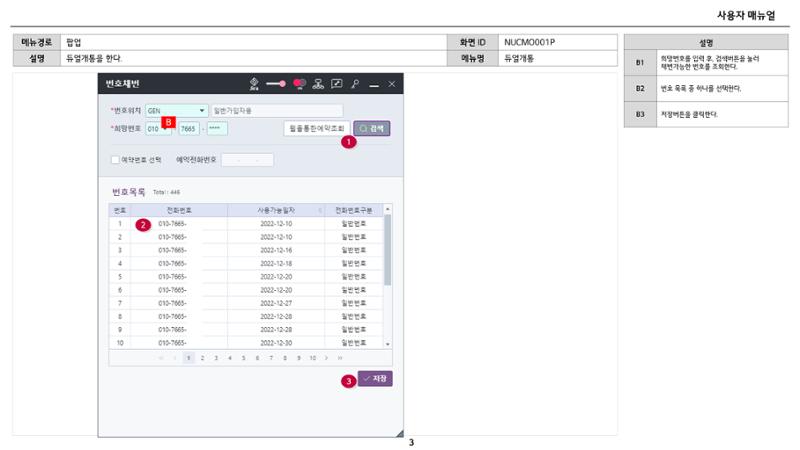Image resolution: width=800 pixels, height=450 pixels.
Task: Sort by the 전화번호 column header
Action: (179, 210)
